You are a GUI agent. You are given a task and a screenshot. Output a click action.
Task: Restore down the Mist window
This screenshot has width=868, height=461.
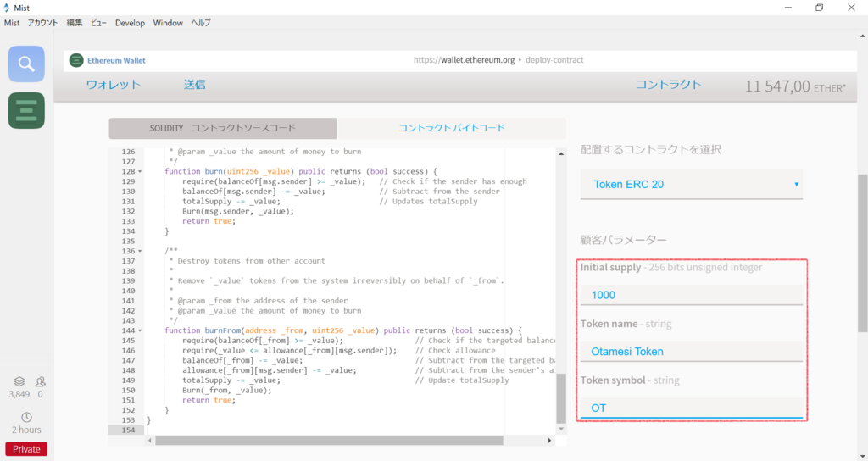point(820,8)
